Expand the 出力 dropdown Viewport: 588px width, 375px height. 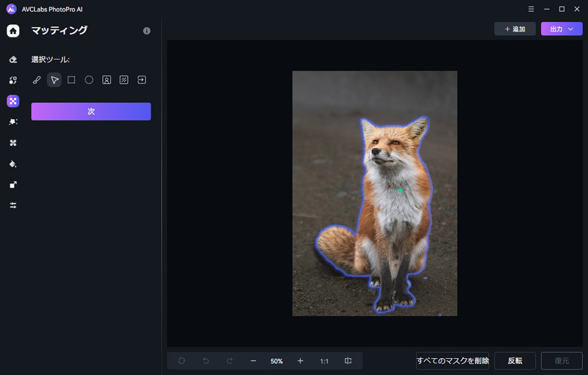tap(562, 29)
